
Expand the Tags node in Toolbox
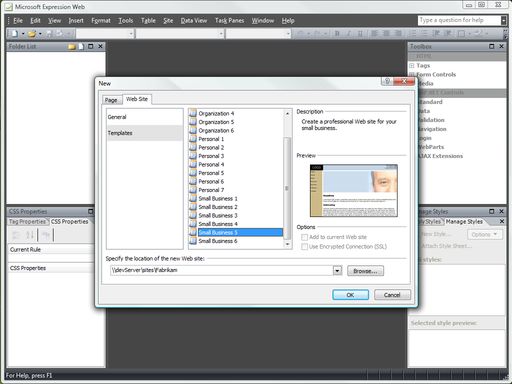pyautogui.click(x=412, y=66)
